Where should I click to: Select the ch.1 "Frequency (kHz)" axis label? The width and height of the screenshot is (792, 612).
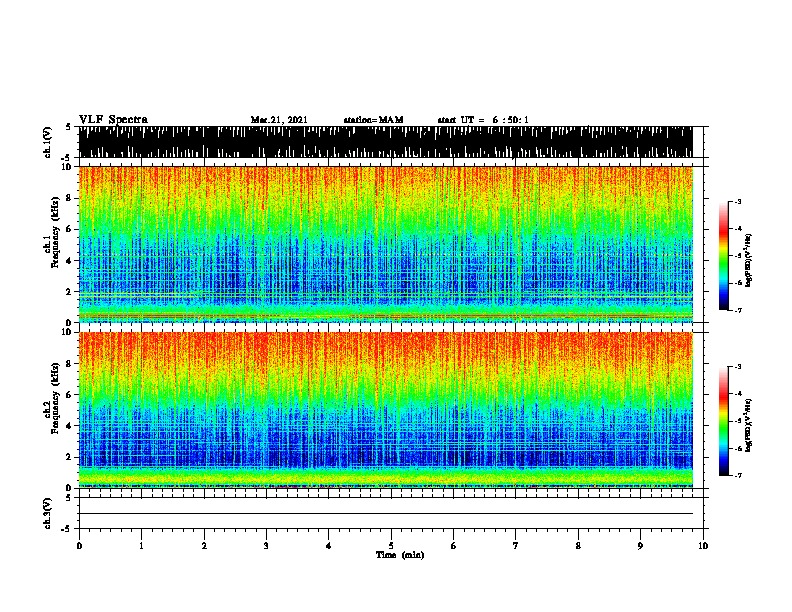(56, 233)
